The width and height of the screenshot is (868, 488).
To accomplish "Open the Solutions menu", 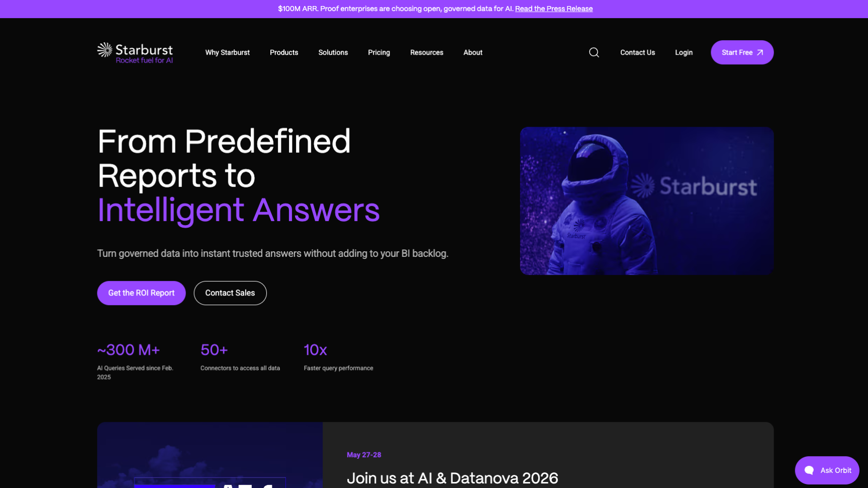I will tap(333, 52).
